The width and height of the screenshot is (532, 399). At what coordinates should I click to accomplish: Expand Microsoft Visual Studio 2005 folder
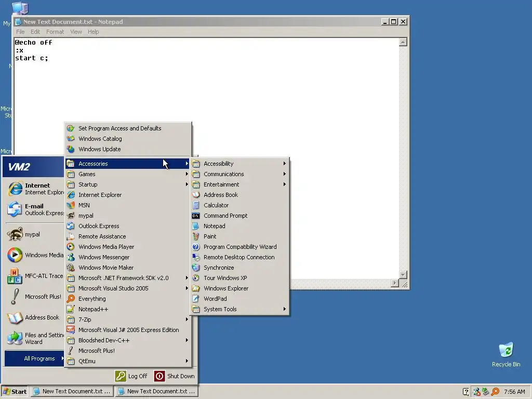[x=128, y=288]
